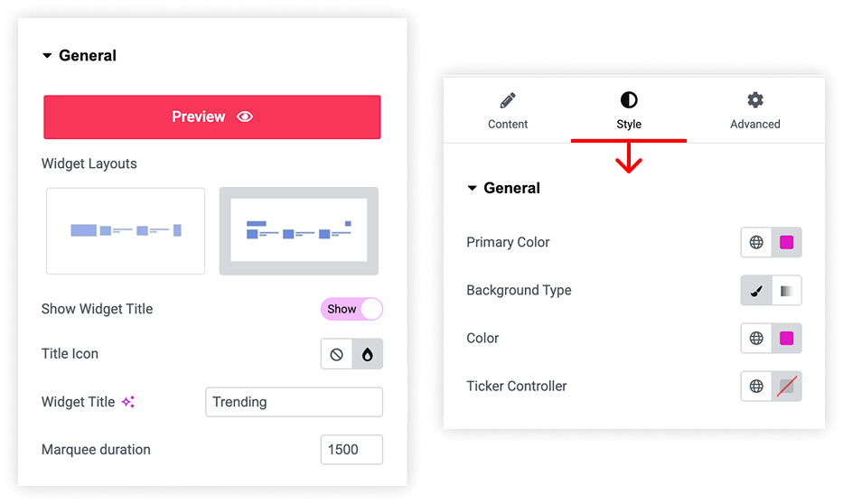This screenshot has width=843, height=504.
Task: Select the classic brush Background Type icon
Action: click(756, 291)
